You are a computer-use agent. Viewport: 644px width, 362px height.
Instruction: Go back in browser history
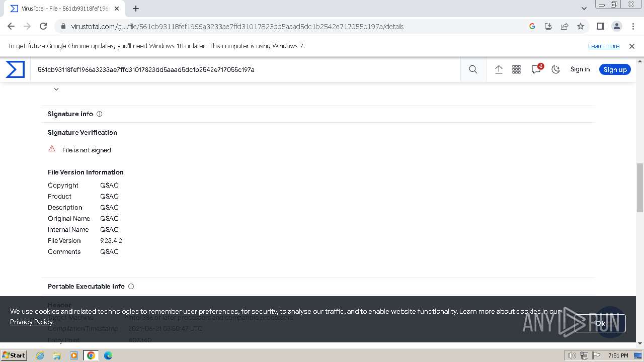pos(11,26)
